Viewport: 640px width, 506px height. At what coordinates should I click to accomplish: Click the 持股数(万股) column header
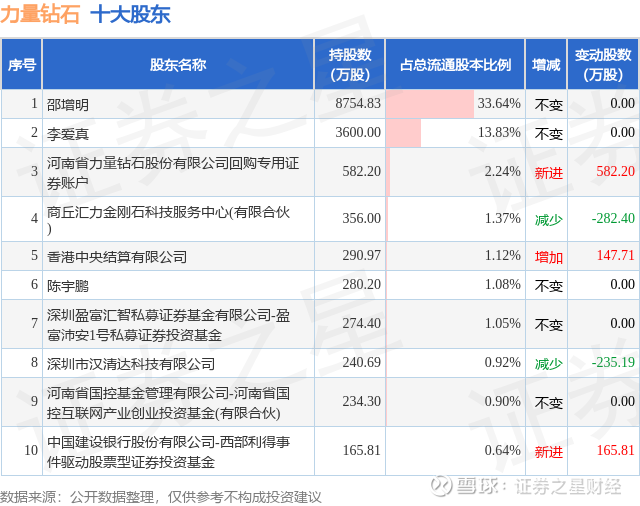(350, 64)
